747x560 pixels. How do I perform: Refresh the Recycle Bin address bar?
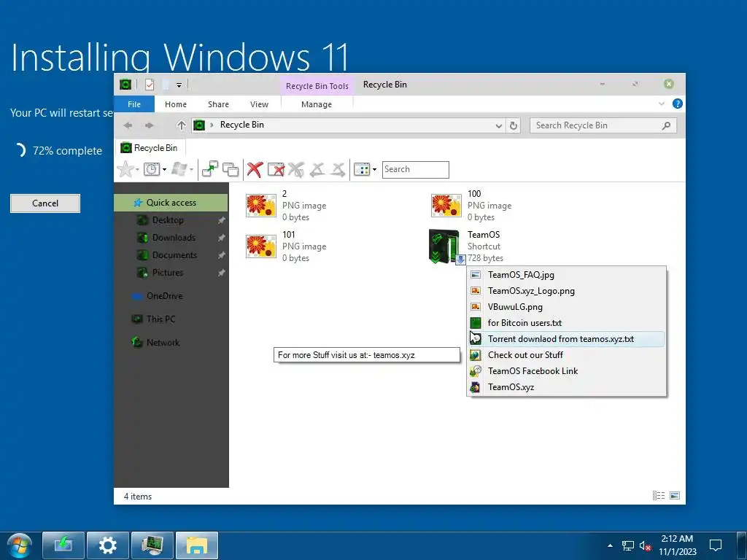513,125
